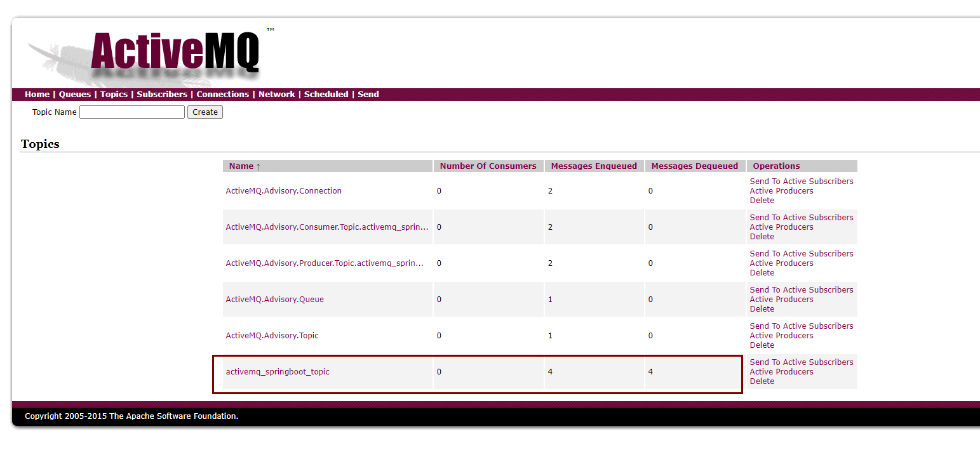Open the Home menu item
The width and height of the screenshot is (980, 476).
[x=37, y=95]
